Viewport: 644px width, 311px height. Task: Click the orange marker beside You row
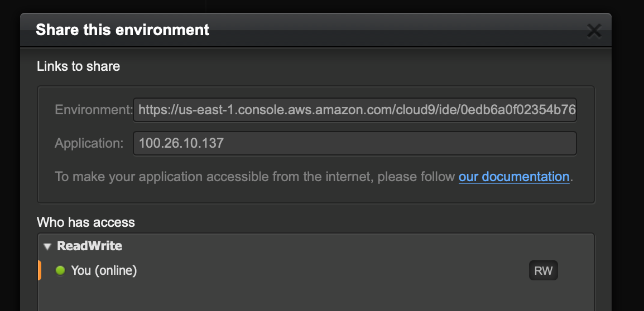pos(40,270)
